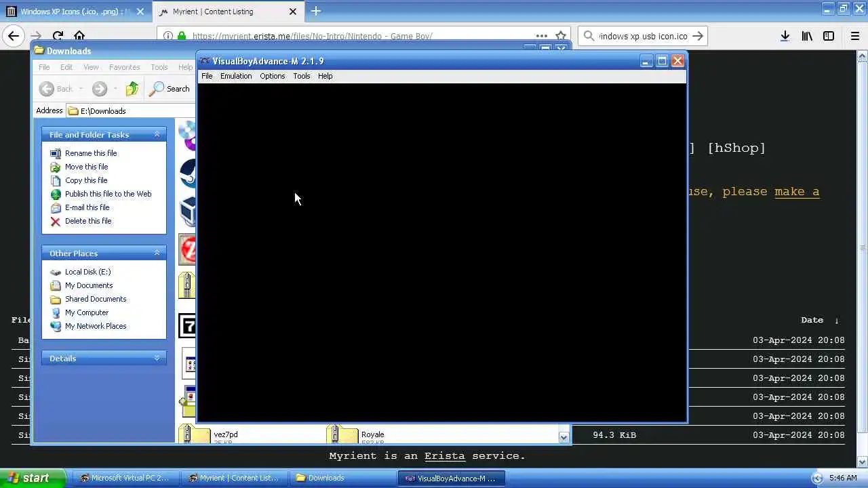Open Help menu in VisualBoyAdvance-M
The image size is (868, 488).
point(325,76)
